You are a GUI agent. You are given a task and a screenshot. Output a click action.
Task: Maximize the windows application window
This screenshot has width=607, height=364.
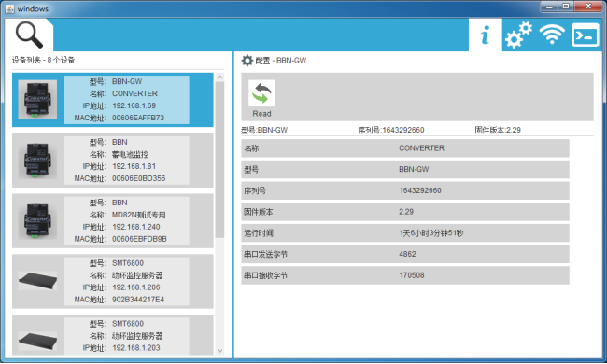pyautogui.click(x=566, y=7)
